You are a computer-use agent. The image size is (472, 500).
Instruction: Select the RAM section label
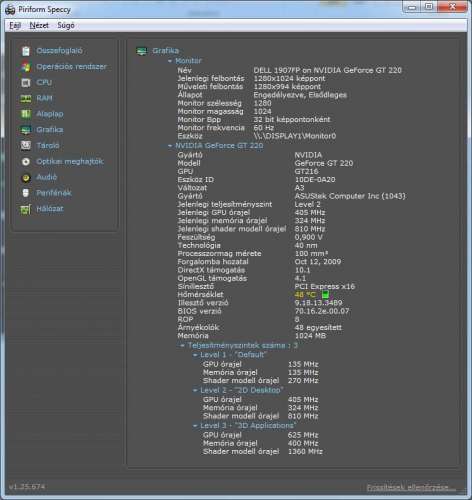pyautogui.click(x=44, y=98)
